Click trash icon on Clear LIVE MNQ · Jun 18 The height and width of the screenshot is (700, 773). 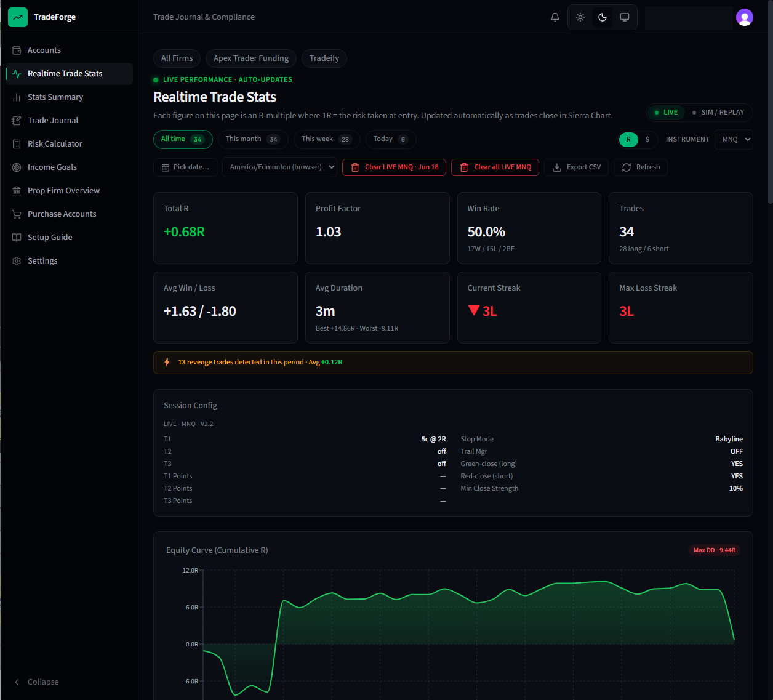(355, 167)
